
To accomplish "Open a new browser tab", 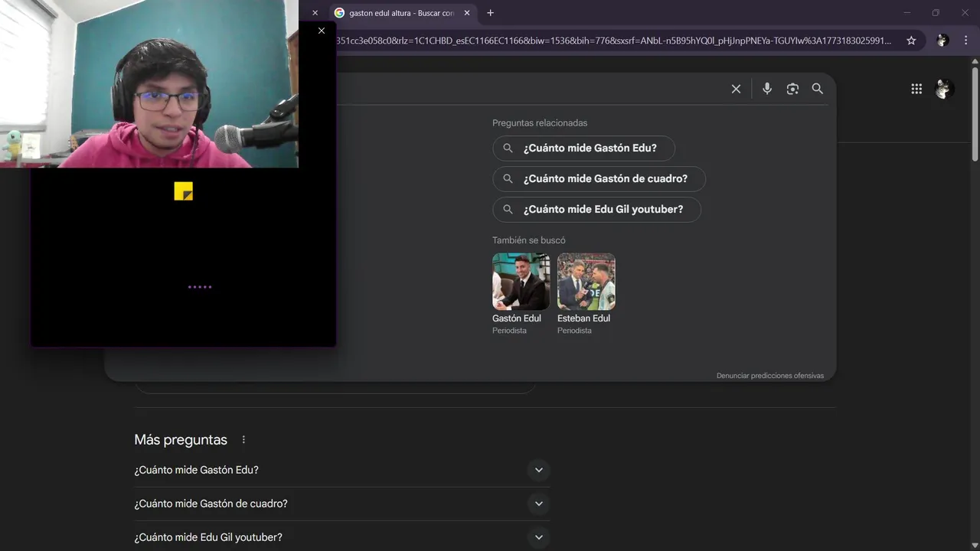I will [490, 12].
